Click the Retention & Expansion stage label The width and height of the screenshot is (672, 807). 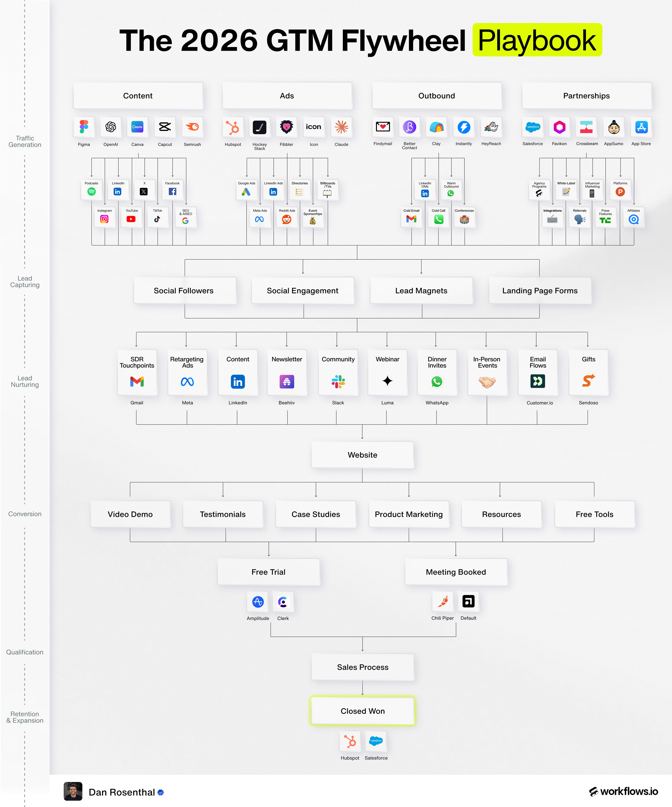pos(25,717)
